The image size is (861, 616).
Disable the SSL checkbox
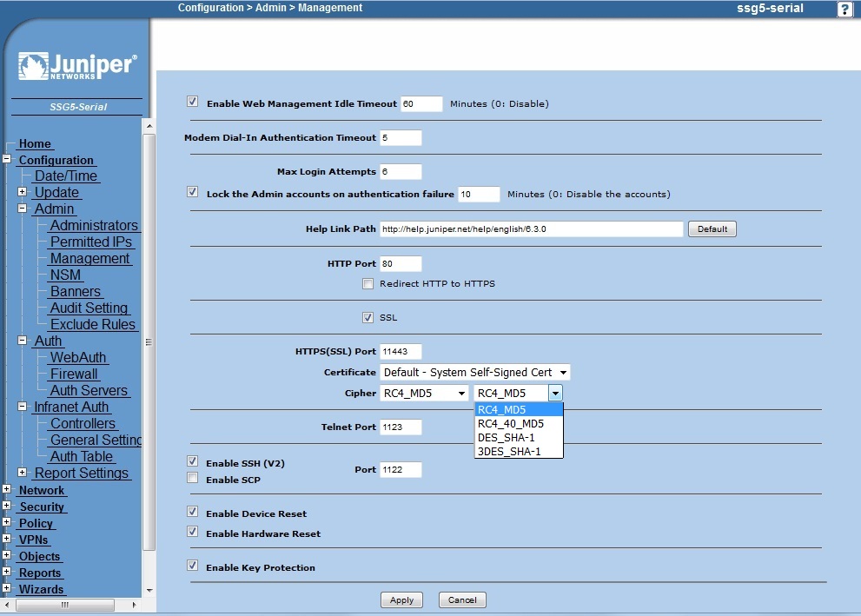(x=368, y=316)
